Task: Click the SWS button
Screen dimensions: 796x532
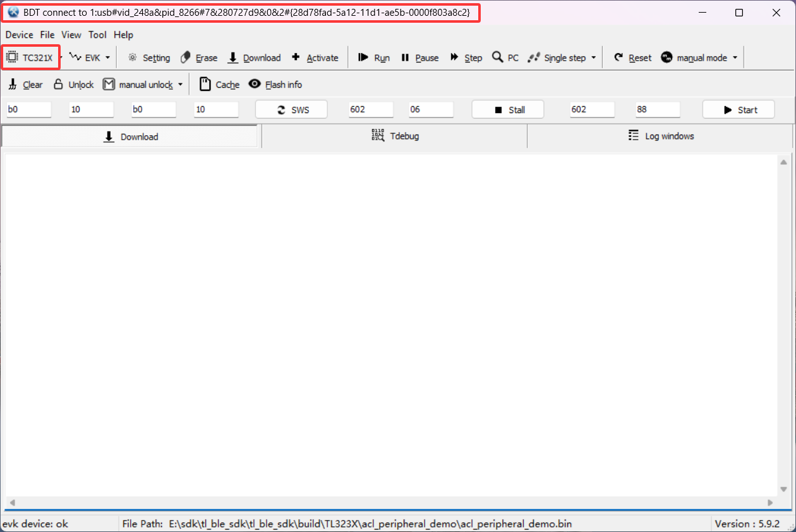Action: (x=291, y=109)
